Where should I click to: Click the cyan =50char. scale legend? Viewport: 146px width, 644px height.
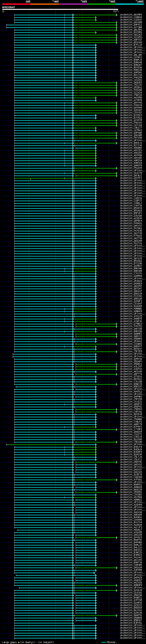point(109,642)
